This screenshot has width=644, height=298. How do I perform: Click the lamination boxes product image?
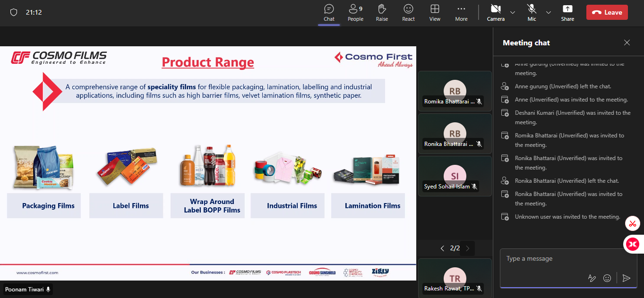366,169
